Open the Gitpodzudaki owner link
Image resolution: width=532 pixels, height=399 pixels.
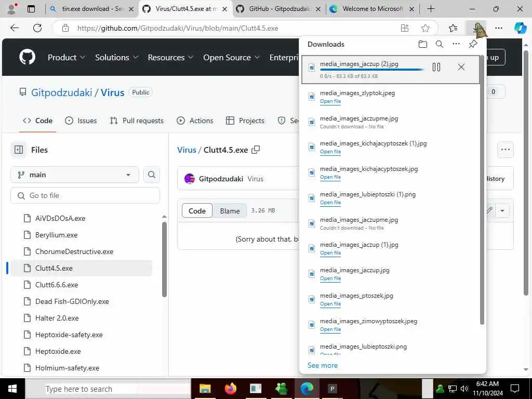click(x=61, y=92)
